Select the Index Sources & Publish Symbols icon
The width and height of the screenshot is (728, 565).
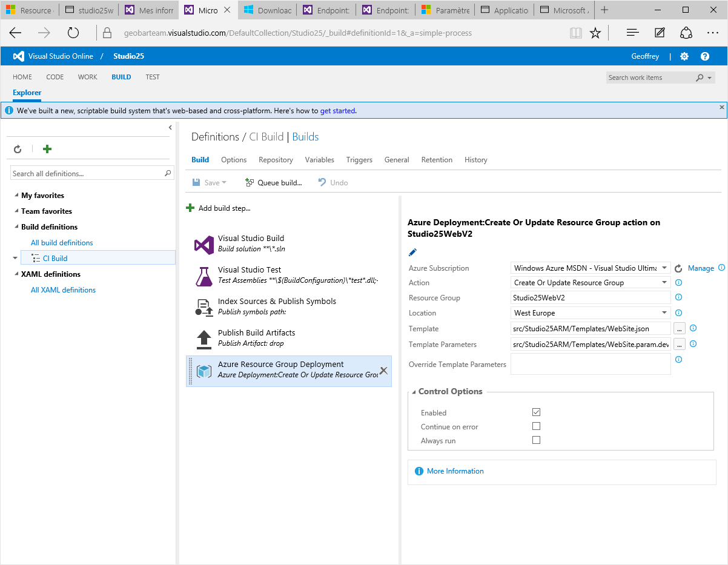(x=204, y=308)
